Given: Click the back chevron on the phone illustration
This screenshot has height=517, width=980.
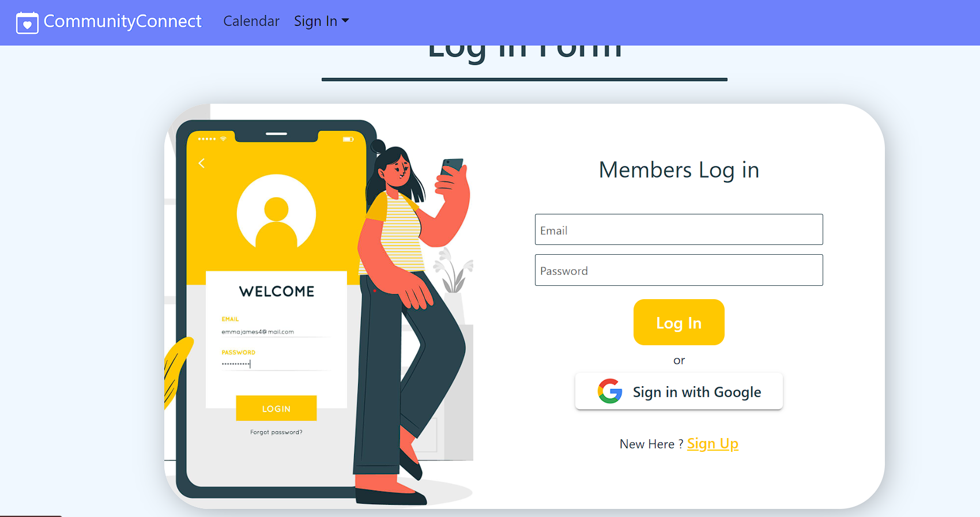Looking at the screenshot, I should point(202,164).
